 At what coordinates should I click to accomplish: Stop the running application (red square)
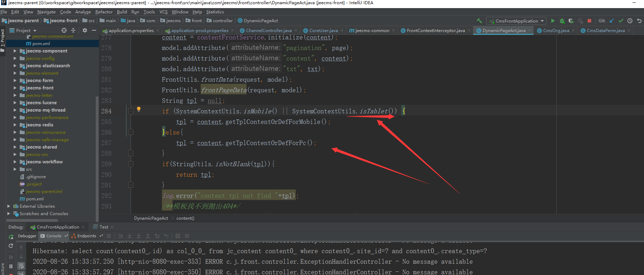[589, 21]
